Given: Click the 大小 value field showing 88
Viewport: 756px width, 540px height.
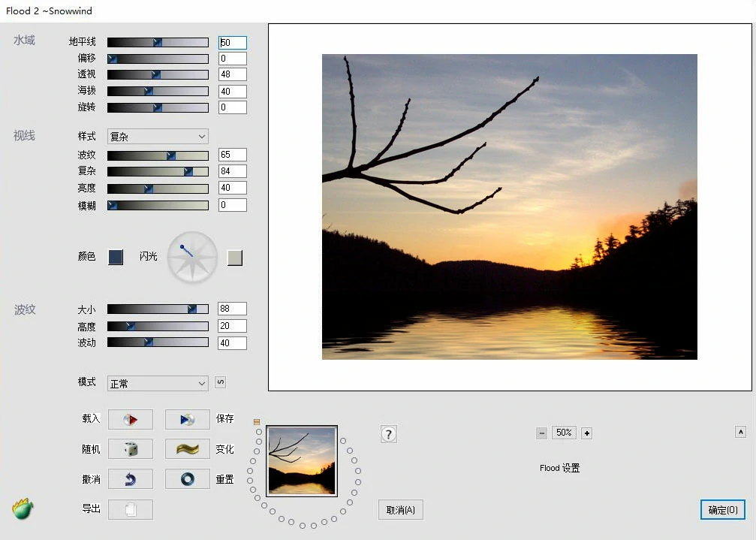Looking at the screenshot, I should [233, 308].
